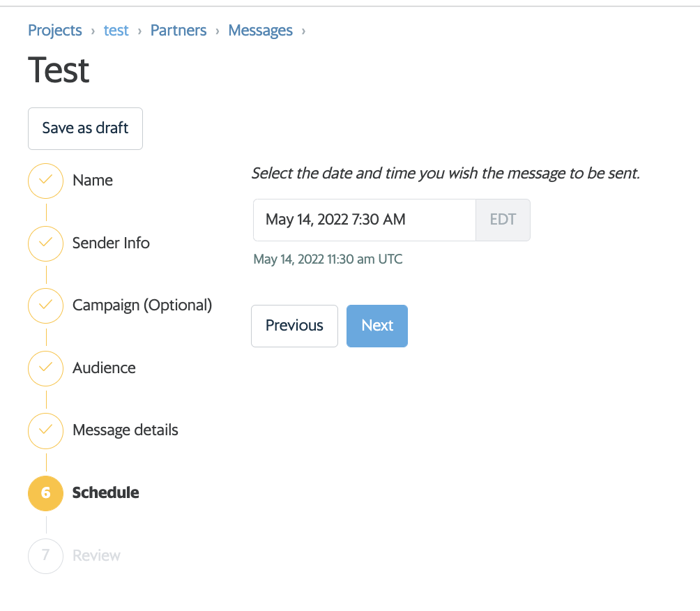
Task: Click the instruction text about selecting date
Action: coord(446,173)
